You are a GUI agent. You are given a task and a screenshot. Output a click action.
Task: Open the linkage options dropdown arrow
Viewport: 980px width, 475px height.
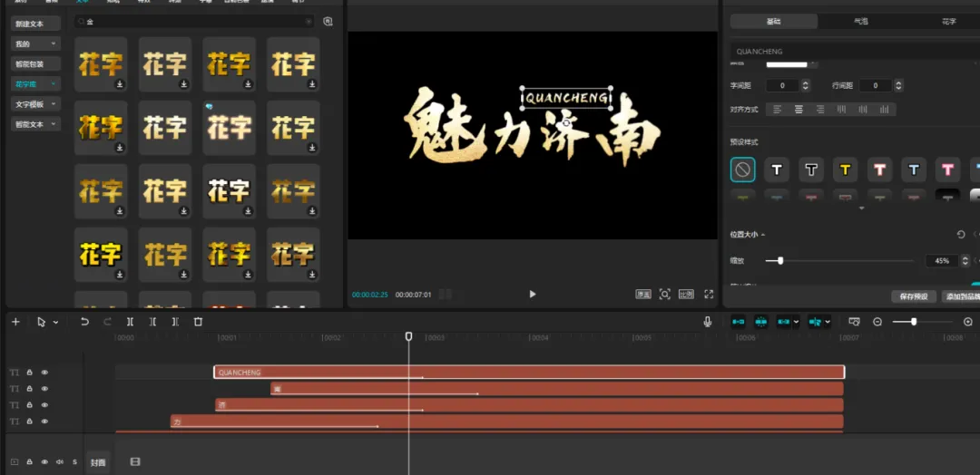[x=796, y=322]
